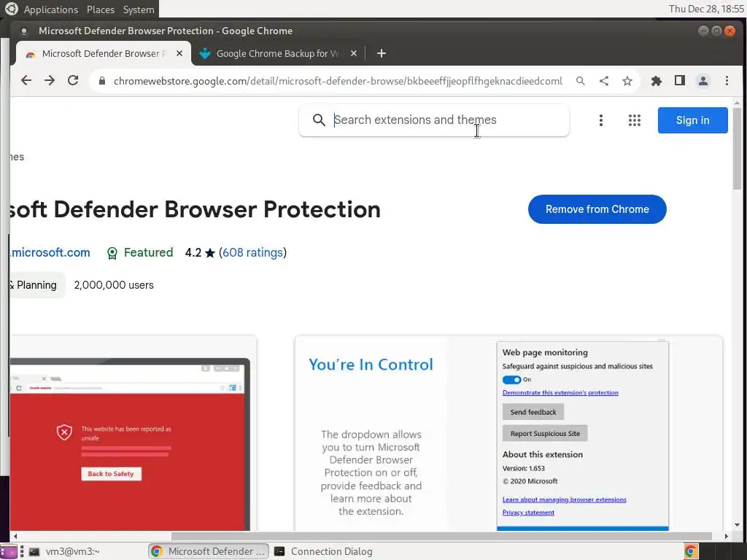Close the Google Chrome Backup tab
Screen dimensions: 747x560
(354, 53)
